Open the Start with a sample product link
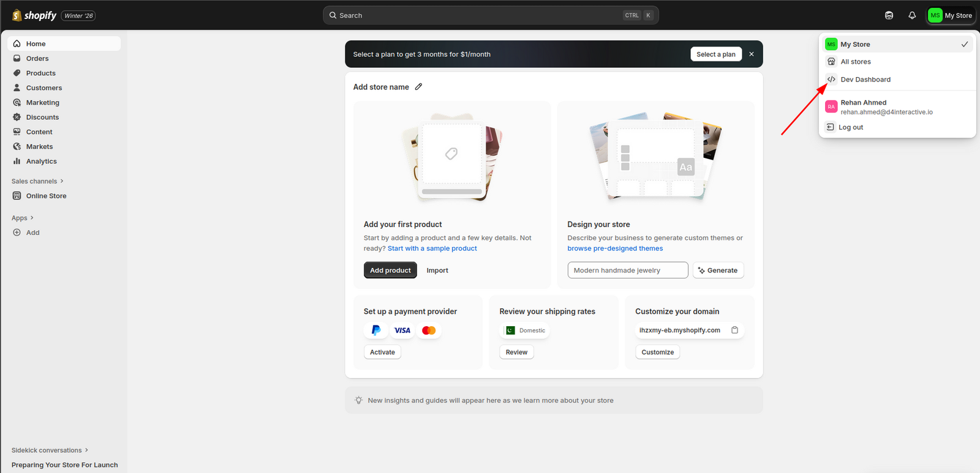Viewport: 980px width, 473px height. (432, 248)
